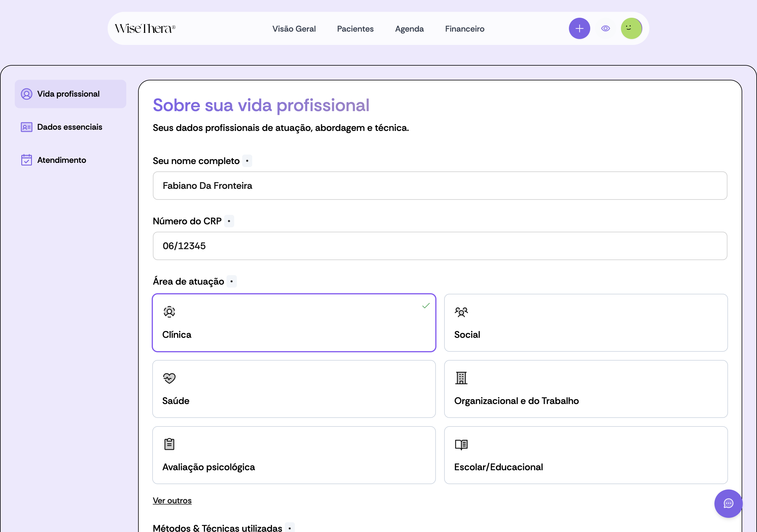Deselect the Clínica area card

pyautogui.click(x=294, y=323)
